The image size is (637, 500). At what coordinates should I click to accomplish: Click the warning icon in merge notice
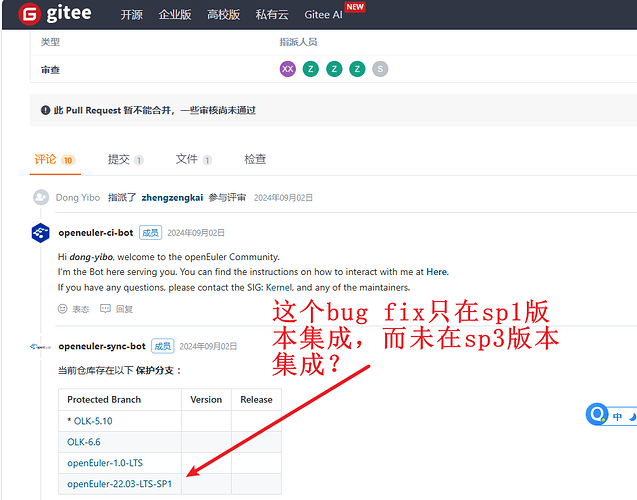pos(45,110)
